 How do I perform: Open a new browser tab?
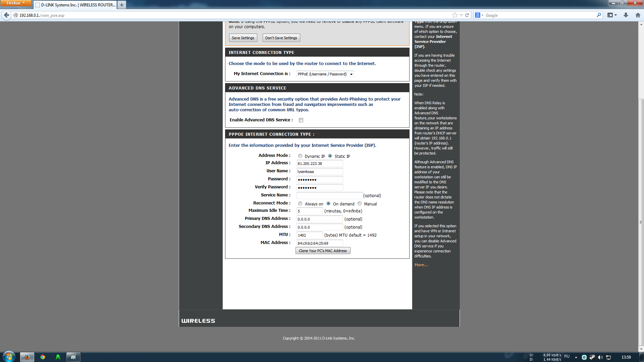(122, 5)
